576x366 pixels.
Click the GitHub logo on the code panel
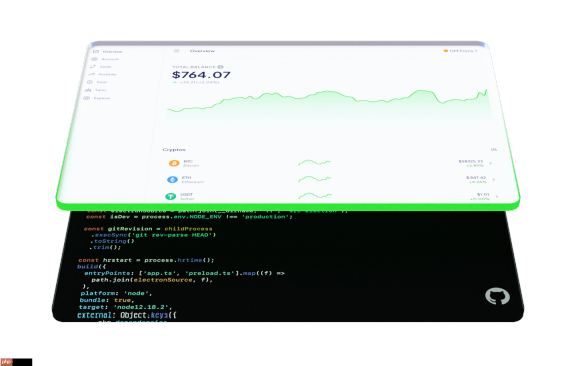(x=497, y=296)
